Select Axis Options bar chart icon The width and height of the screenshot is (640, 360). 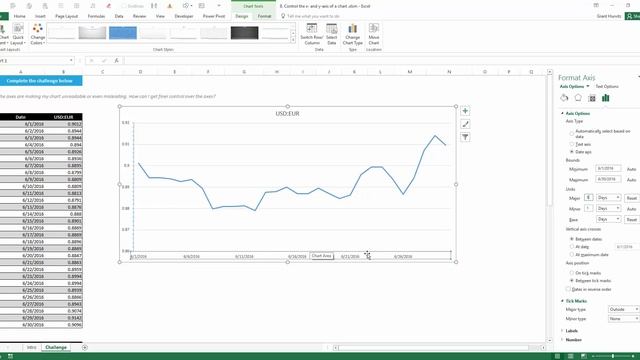(606, 98)
